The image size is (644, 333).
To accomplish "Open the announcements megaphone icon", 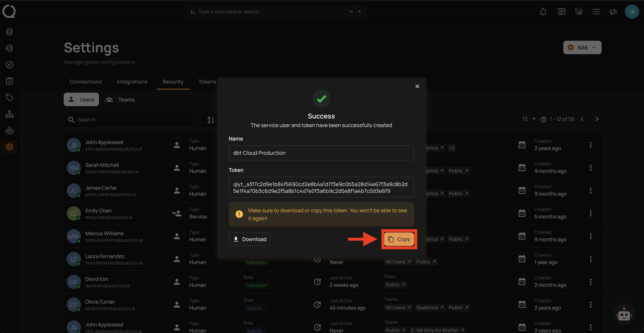I will 613,12.
